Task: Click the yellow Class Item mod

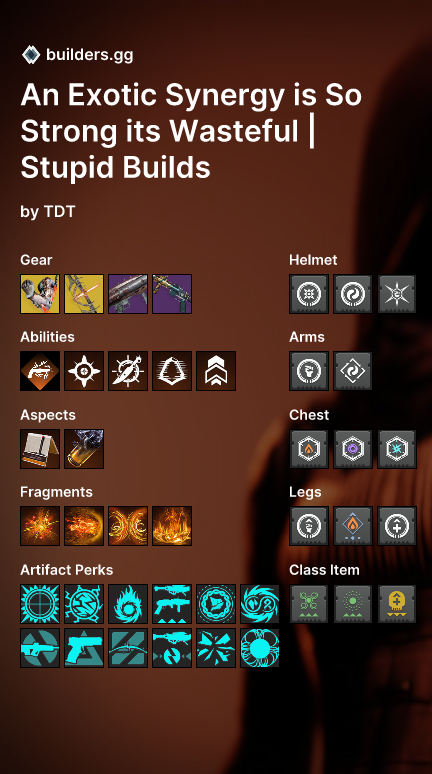Action: tap(397, 604)
